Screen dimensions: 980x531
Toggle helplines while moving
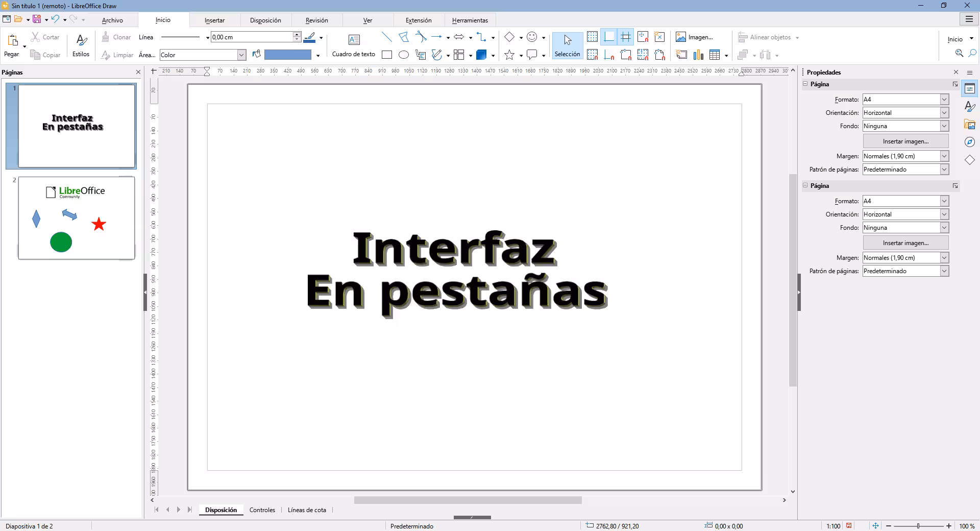tap(626, 37)
